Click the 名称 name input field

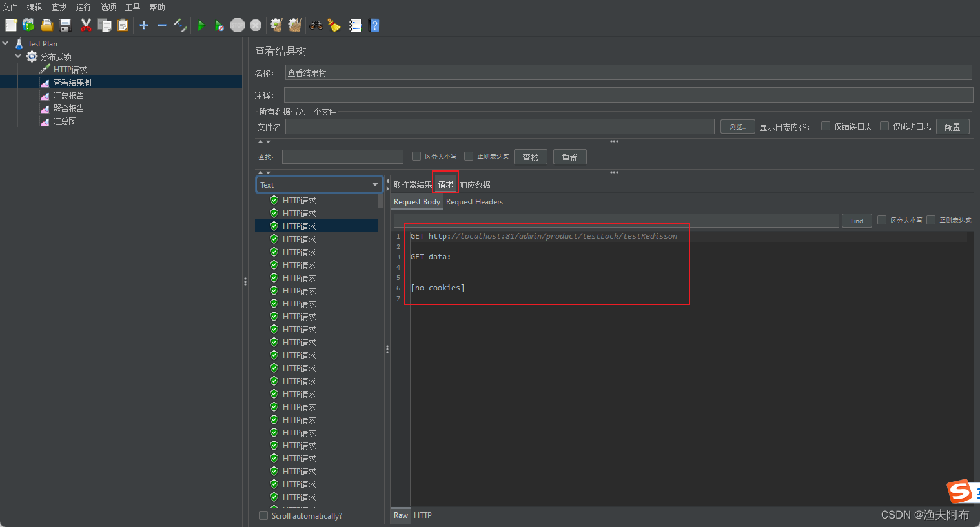tap(628, 72)
